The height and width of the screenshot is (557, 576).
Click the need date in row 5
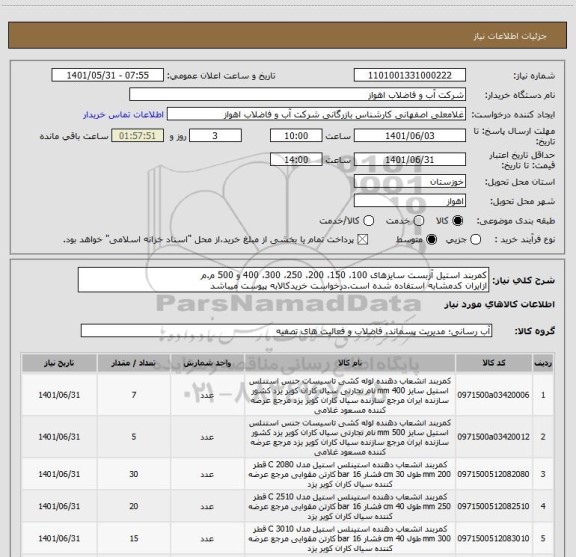(59, 538)
